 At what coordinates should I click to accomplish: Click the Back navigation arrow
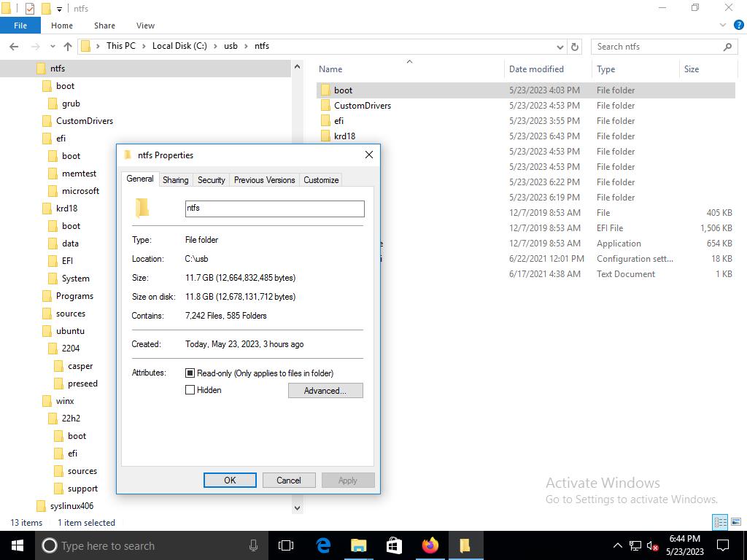tap(14, 46)
